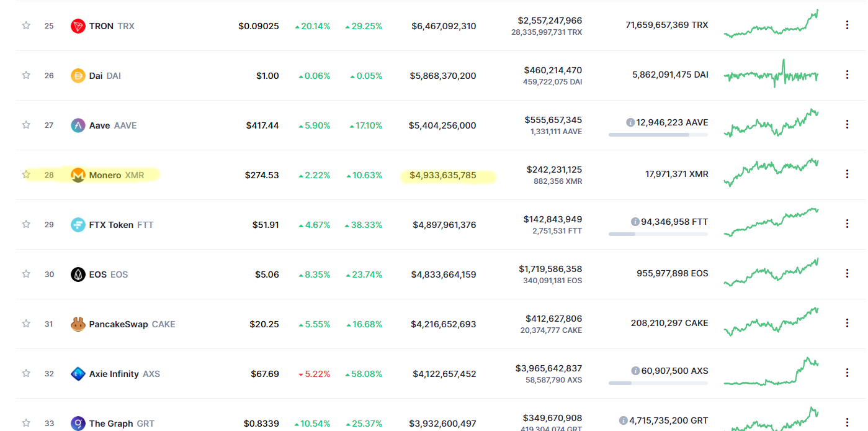This screenshot has width=868, height=431.
Task: Click the Dai coin logo
Action: point(78,76)
